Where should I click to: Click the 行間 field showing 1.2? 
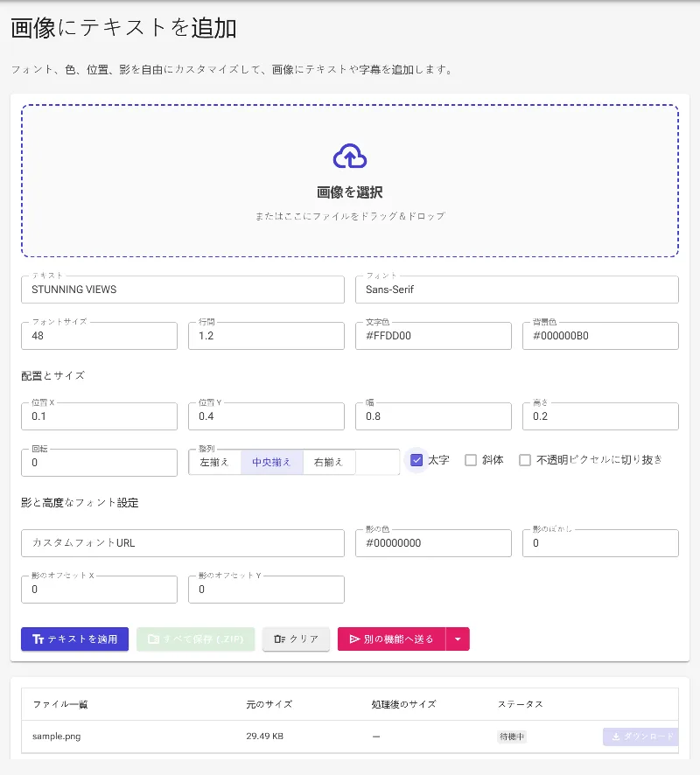tap(266, 336)
